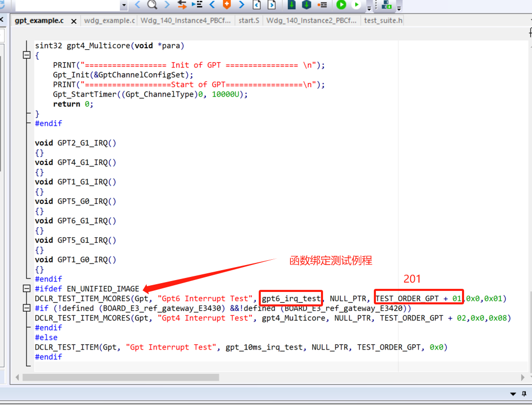The height and width of the screenshot is (405, 532).
Task: Go to the next bookmark arrow
Action: 242,5
